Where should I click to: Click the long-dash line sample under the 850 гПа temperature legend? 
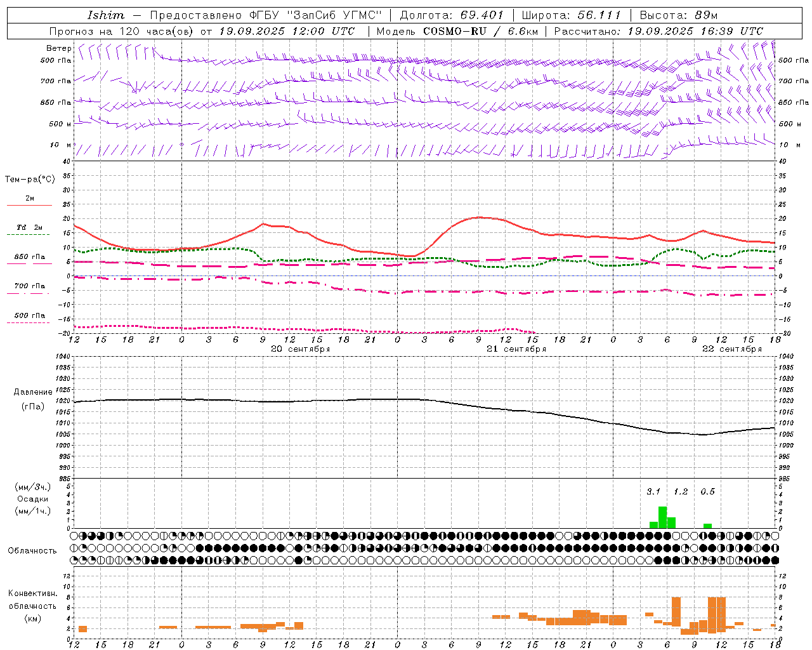coord(29,265)
